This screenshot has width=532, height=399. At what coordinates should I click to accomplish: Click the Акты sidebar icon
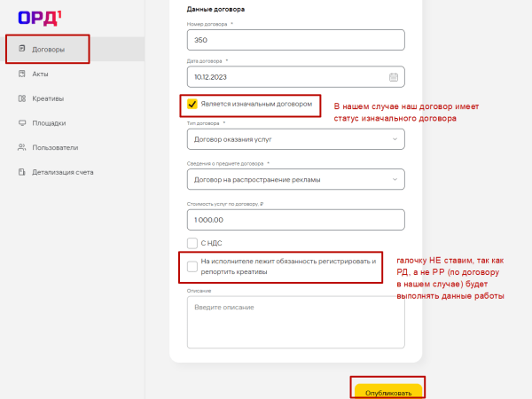click(21, 74)
